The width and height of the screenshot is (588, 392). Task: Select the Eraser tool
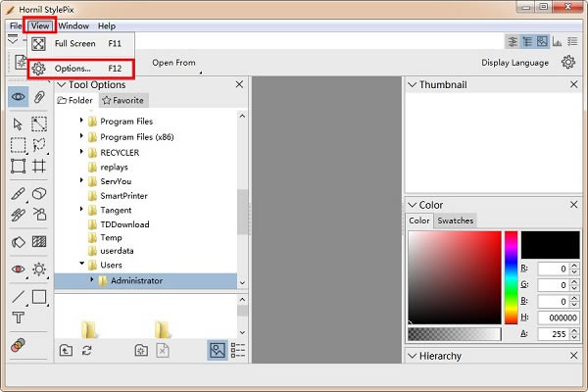(39, 194)
